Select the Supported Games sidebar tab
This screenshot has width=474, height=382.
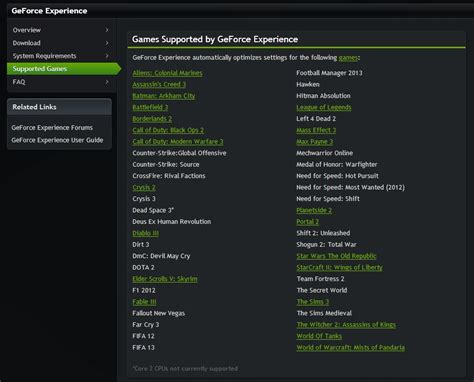coord(64,69)
